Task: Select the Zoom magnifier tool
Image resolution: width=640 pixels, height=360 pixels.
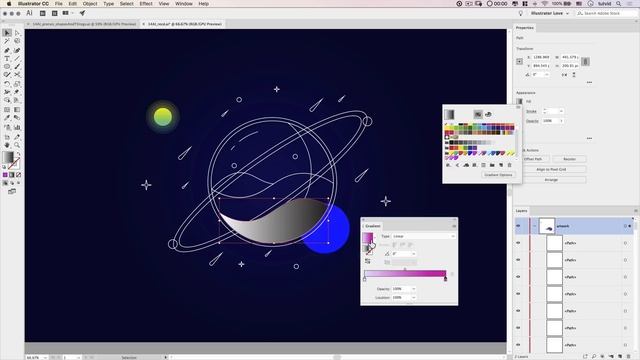Action: (x=17, y=145)
